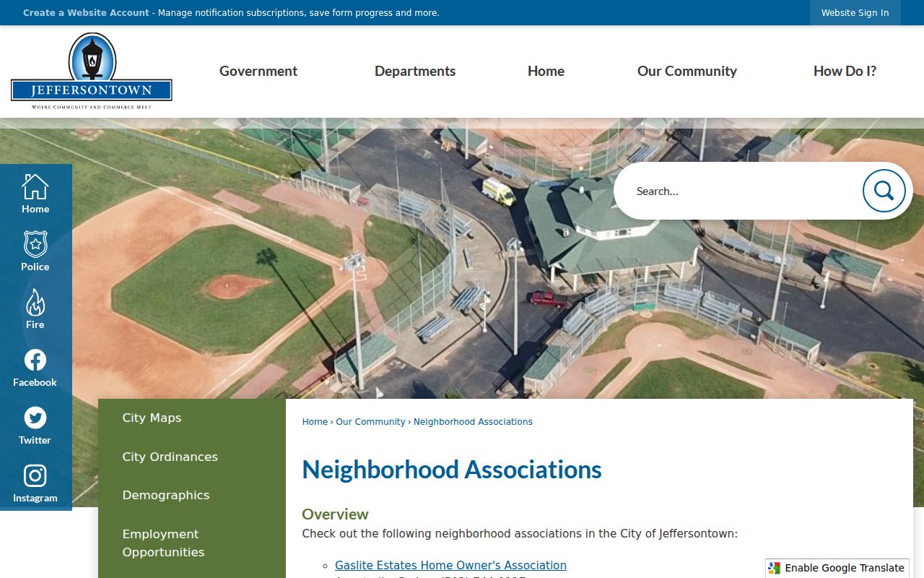The height and width of the screenshot is (578, 924).
Task: Visit the Instagram icon link
Action: pos(35,482)
